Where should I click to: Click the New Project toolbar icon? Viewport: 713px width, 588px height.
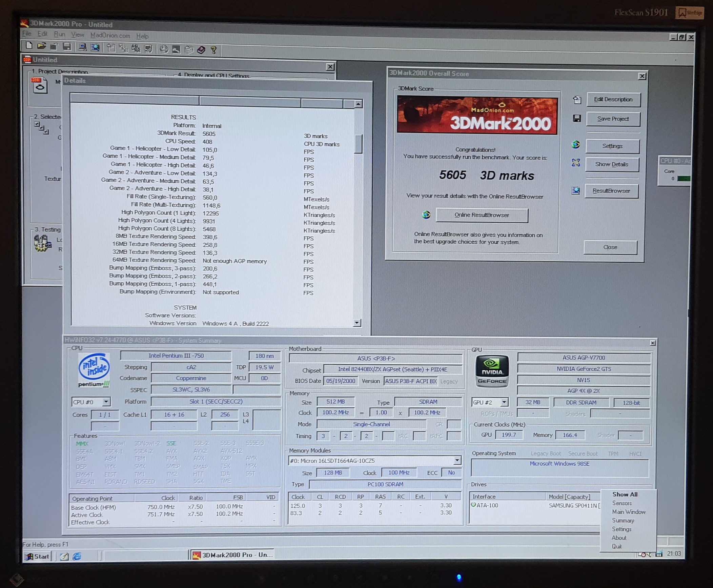tap(29, 46)
